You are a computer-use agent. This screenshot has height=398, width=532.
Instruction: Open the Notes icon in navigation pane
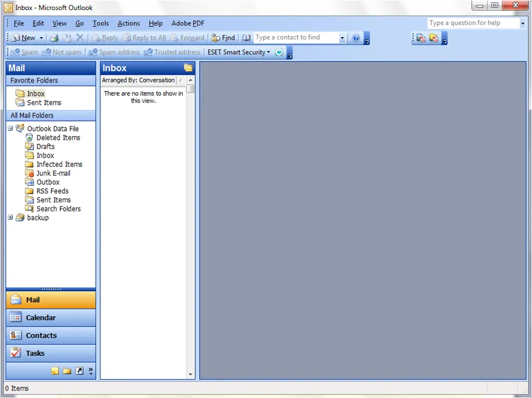pos(55,371)
